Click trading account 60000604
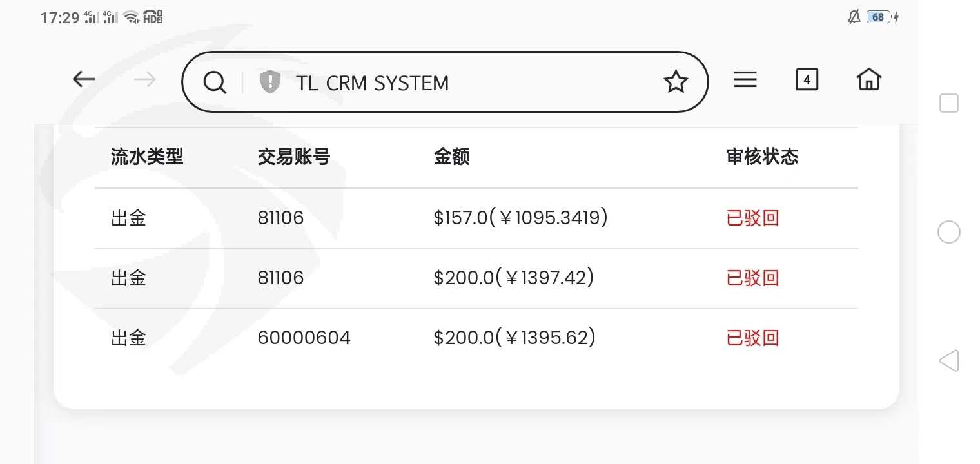Screen dimensions: 980x464 pyautogui.click(x=304, y=338)
